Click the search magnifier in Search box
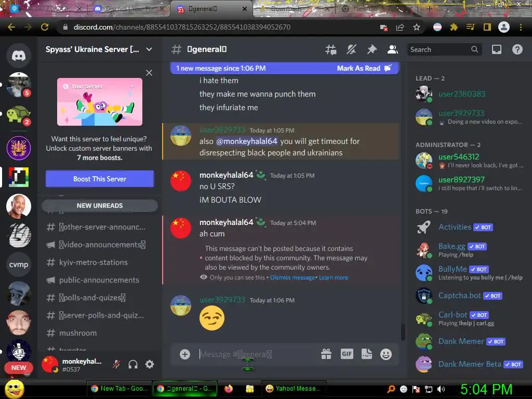This screenshot has height=399, width=532. point(474,49)
